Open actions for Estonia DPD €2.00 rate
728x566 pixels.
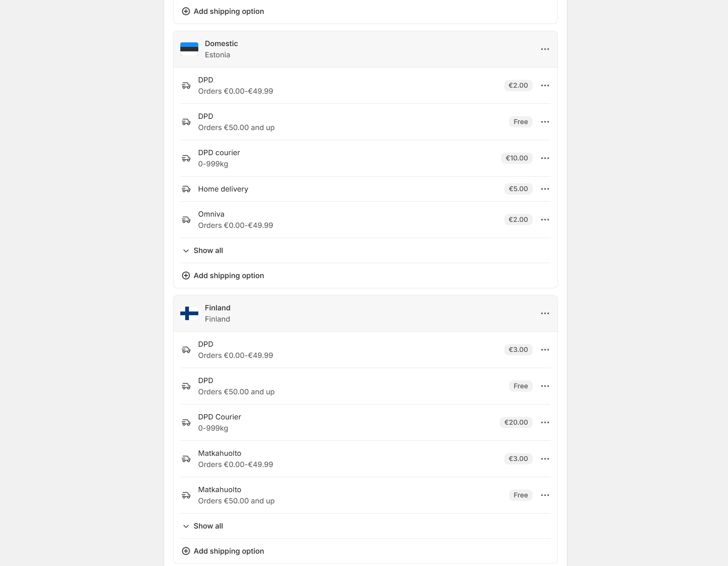(x=545, y=85)
